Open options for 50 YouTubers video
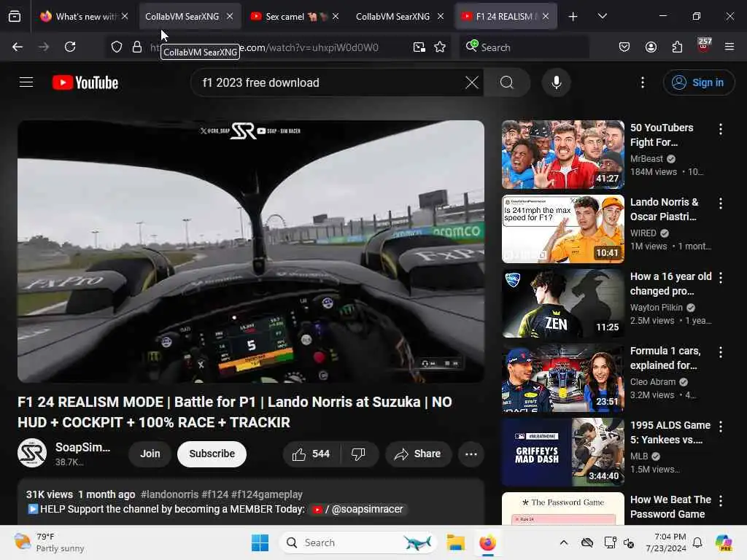 pyautogui.click(x=720, y=129)
